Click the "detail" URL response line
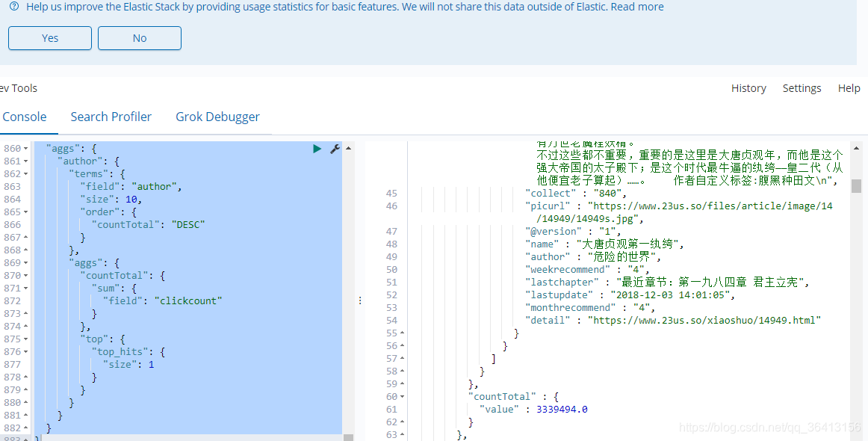Viewport: 868px width, 441px height. click(673, 321)
